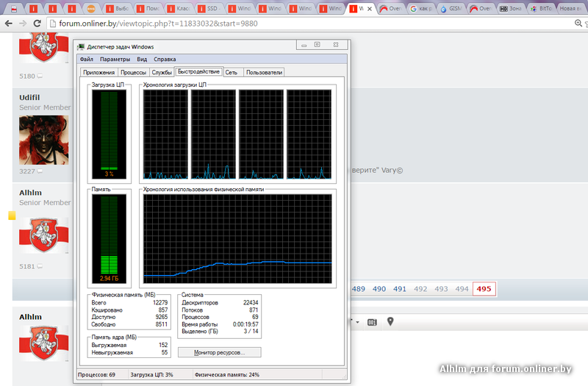This screenshot has height=386, width=588.
Task: Open the Udifil username profile link
Action: (x=31, y=97)
